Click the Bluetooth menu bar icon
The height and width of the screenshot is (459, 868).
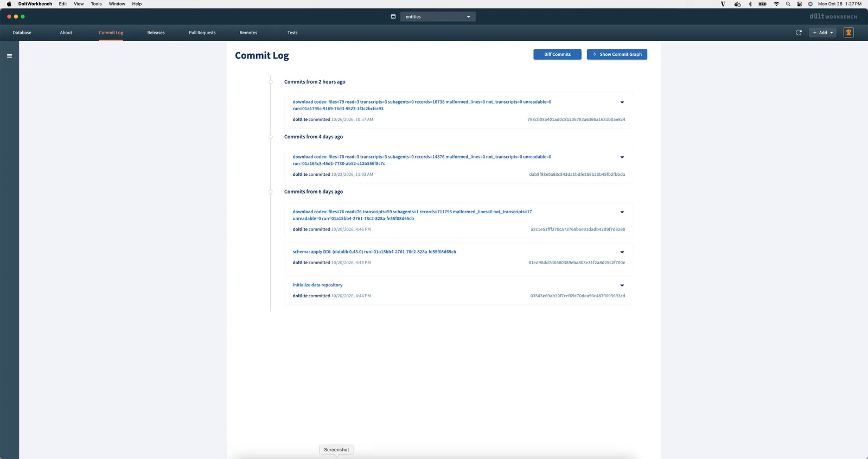click(750, 4)
